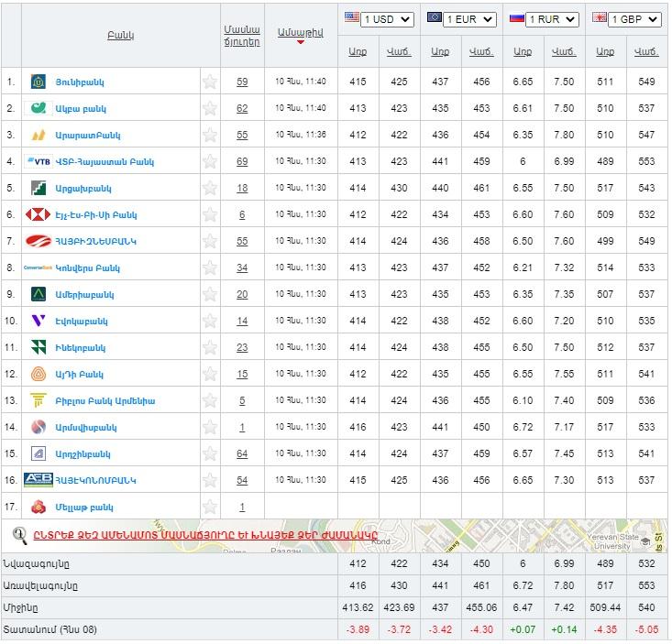Toggle favorite star for Converse Bank row
The image size is (672, 644).
pyautogui.click(x=210, y=267)
